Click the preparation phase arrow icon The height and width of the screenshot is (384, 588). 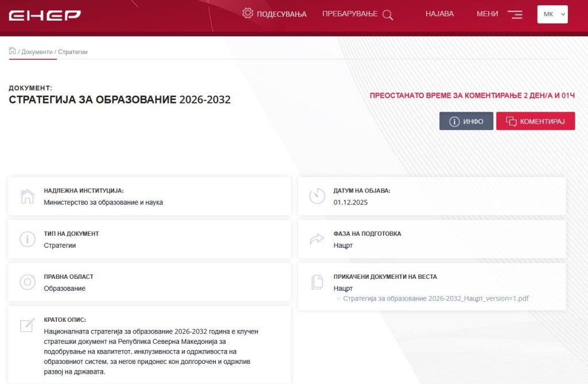317,239
